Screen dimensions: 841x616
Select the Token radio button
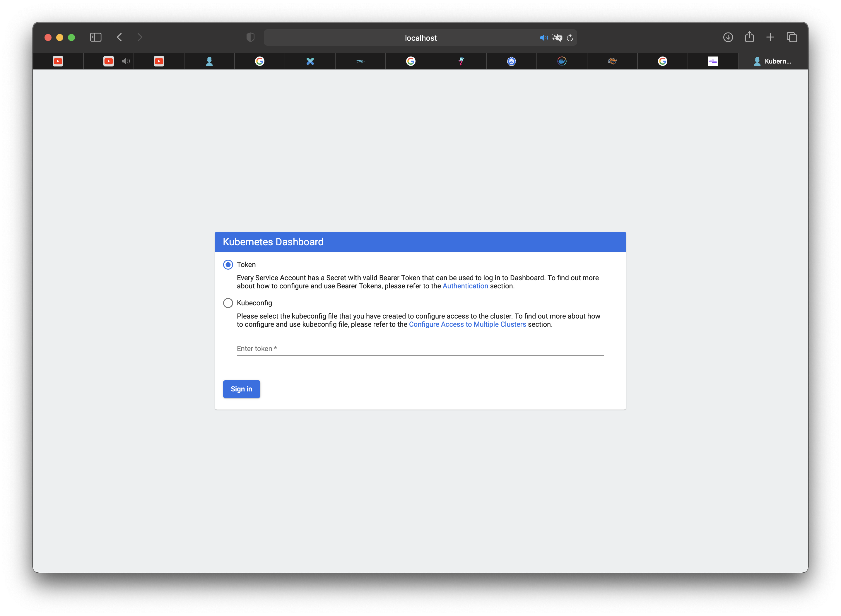228,265
